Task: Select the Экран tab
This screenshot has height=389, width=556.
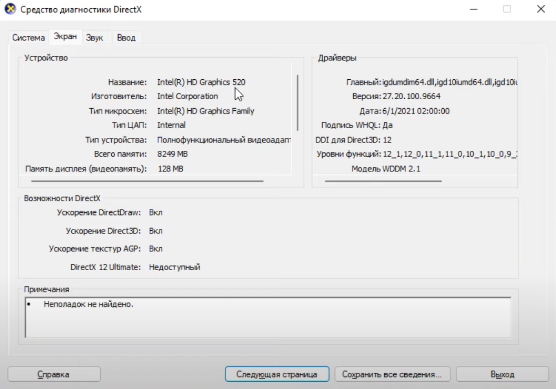Action: [x=65, y=37]
